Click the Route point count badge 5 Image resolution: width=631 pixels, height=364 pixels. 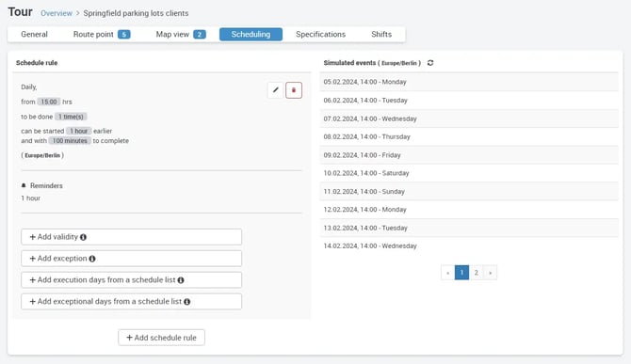(x=124, y=35)
